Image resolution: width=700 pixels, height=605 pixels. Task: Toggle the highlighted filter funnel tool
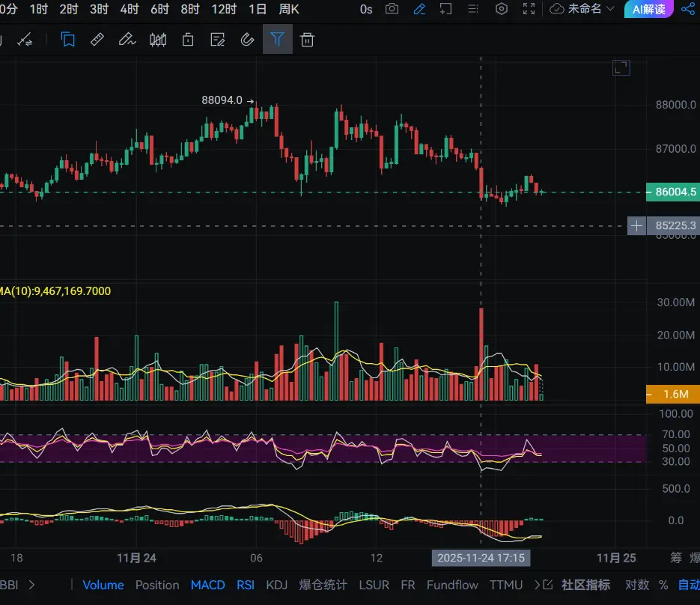(277, 39)
